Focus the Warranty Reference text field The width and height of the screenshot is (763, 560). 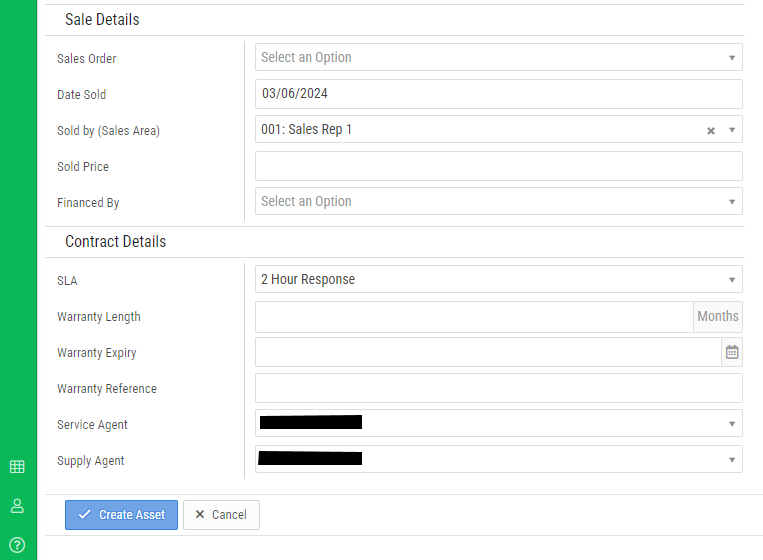pos(498,388)
